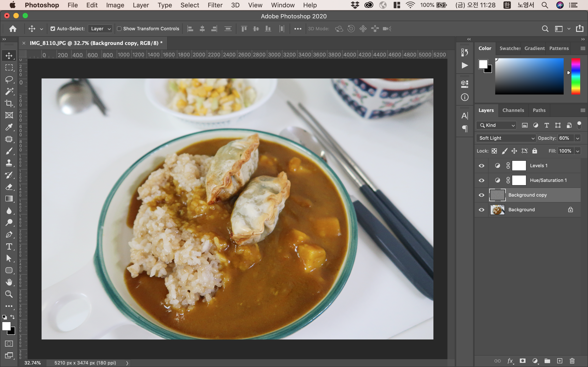Select the Eyedropper tool

[x=9, y=127]
